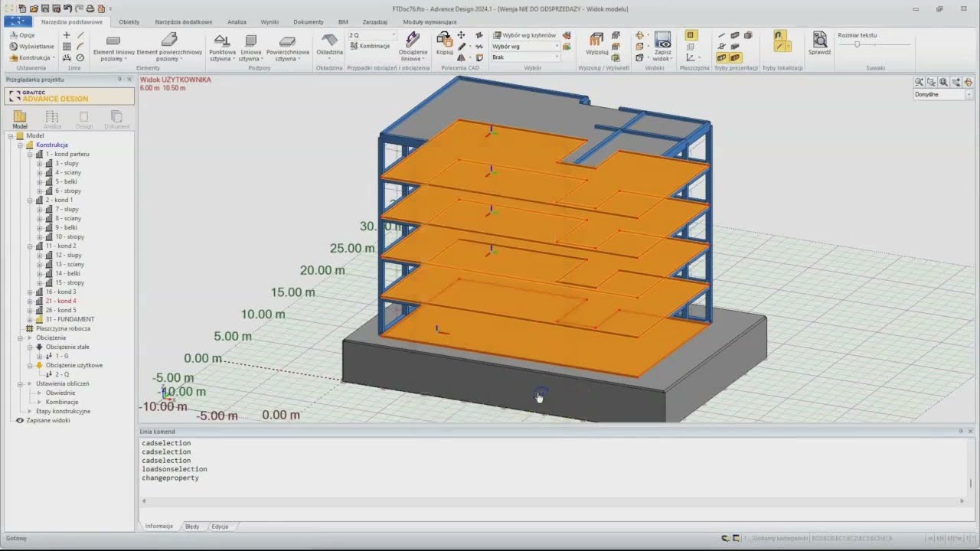Expand the 31 - FUNDAMENT tree node
This screenshot has height=551, width=980.
(30, 319)
